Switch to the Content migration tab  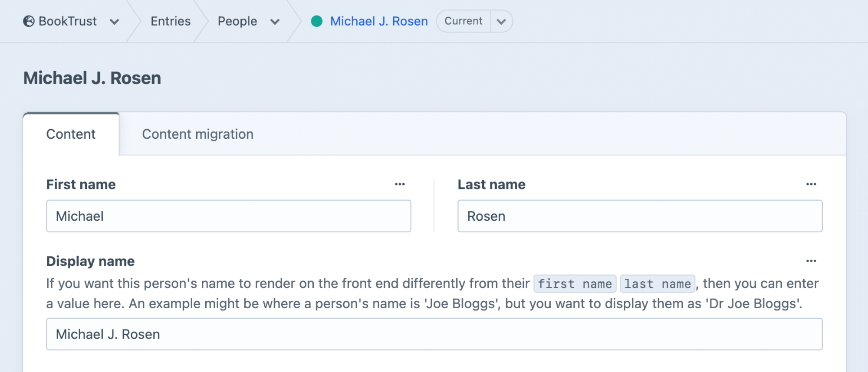coord(197,134)
